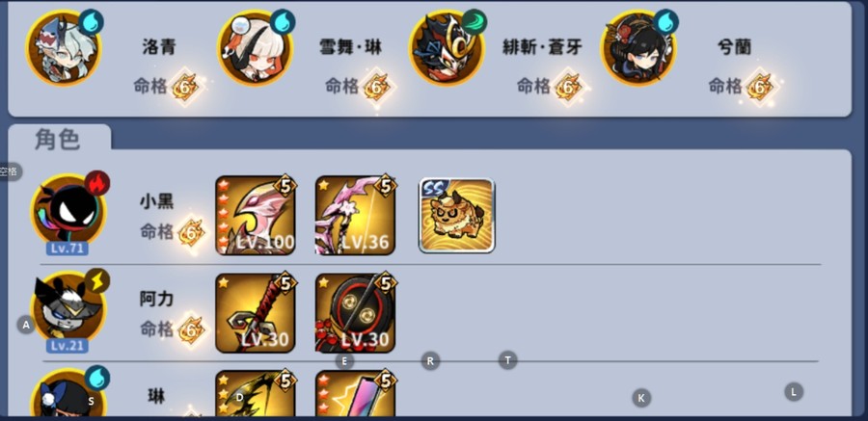This screenshot has height=421, width=868.
Task: Inspect 小黑's LV.100 scythe weapon
Action: coord(256,215)
